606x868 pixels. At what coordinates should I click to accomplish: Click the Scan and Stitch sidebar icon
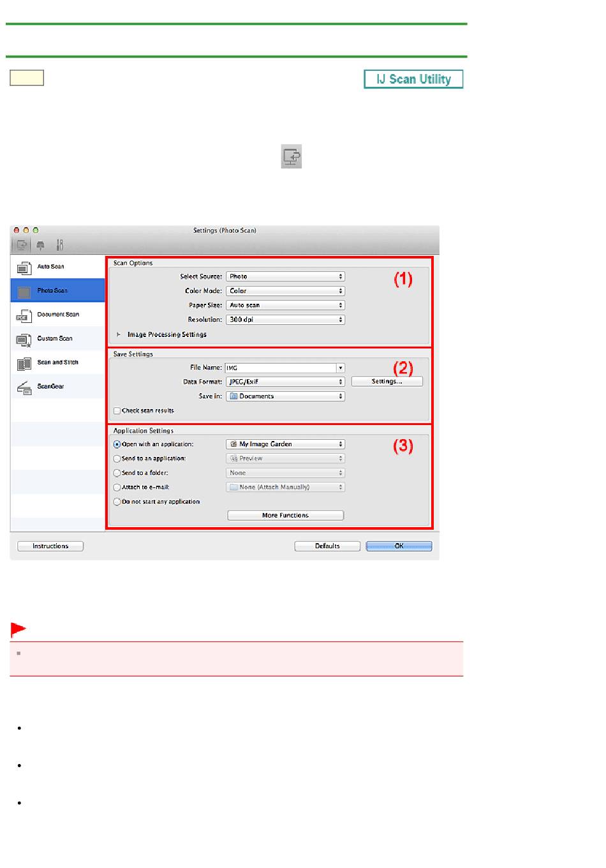(x=24, y=363)
